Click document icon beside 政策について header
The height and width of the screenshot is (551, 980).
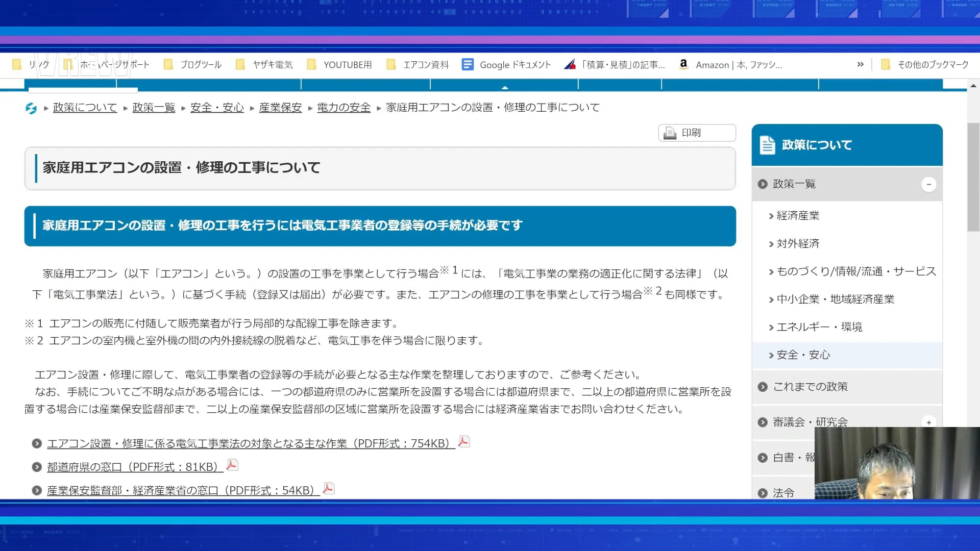click(x=767, y=145)
